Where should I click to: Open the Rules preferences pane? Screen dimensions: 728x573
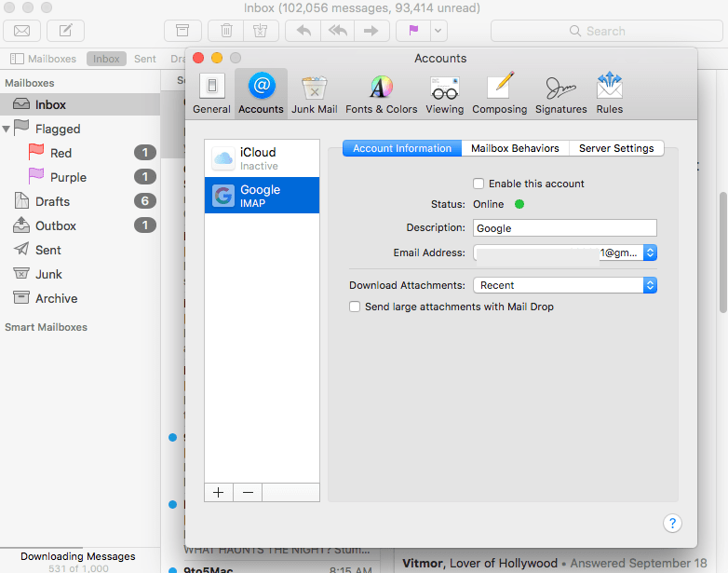610,93
